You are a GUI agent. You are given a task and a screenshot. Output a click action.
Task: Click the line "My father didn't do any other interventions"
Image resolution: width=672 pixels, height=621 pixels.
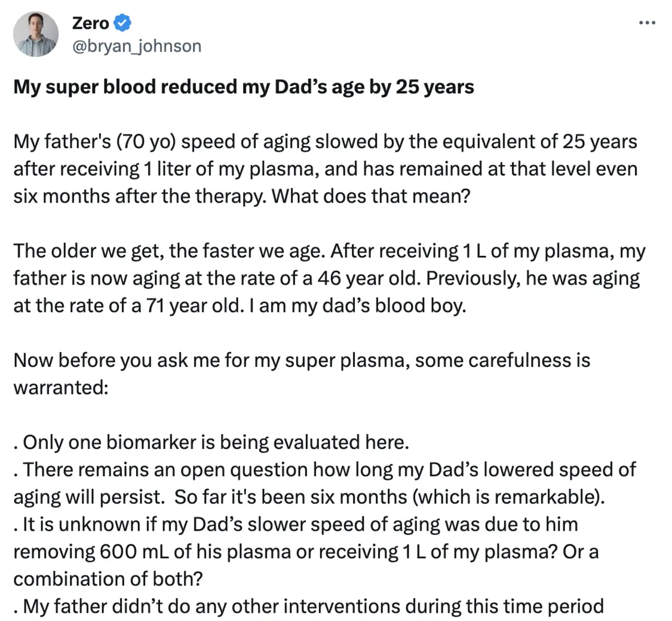pos(309,607)
